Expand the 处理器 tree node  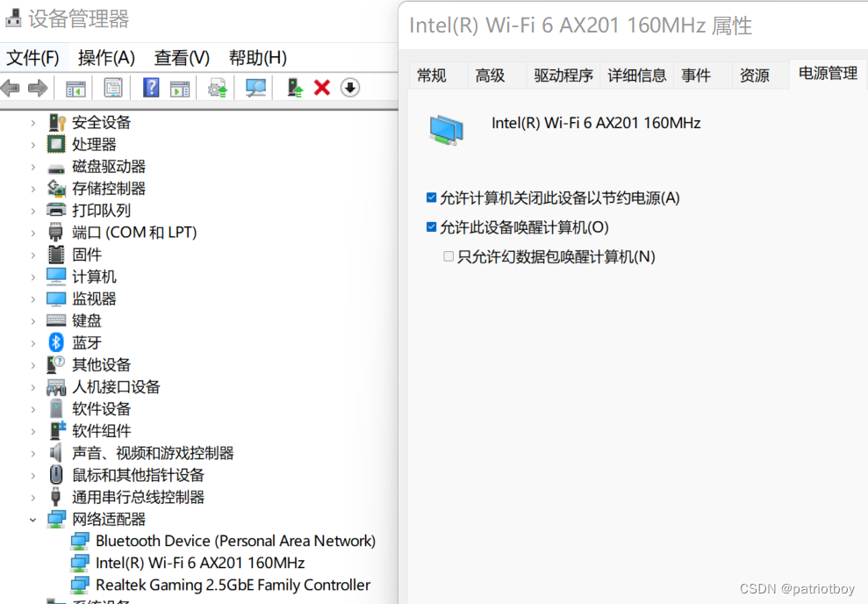33,145
